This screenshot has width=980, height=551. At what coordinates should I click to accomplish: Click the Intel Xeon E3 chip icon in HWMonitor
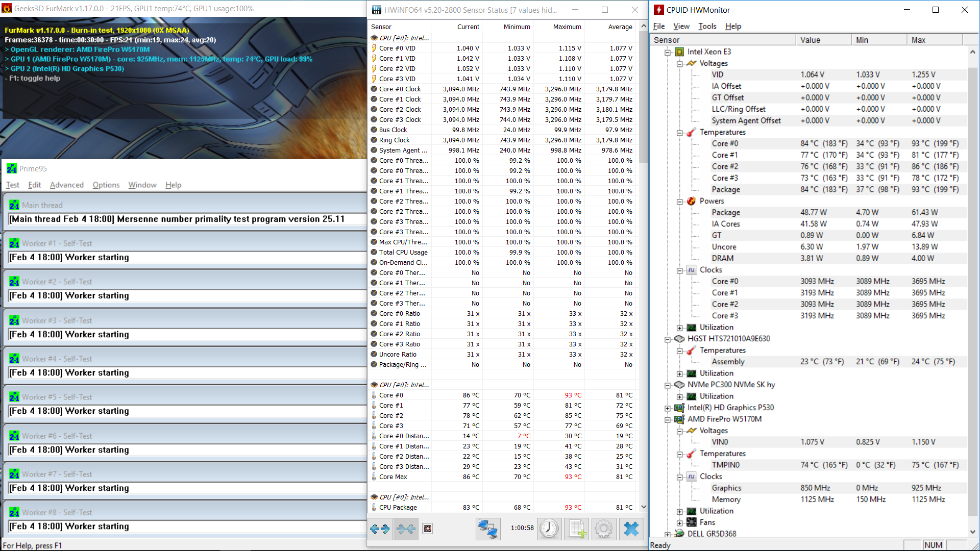pos(679,52)
